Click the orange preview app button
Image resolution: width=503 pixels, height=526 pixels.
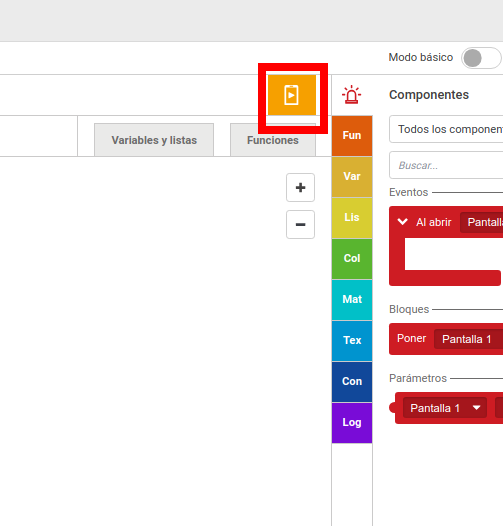pyautogui.click(x=292, y=95)
